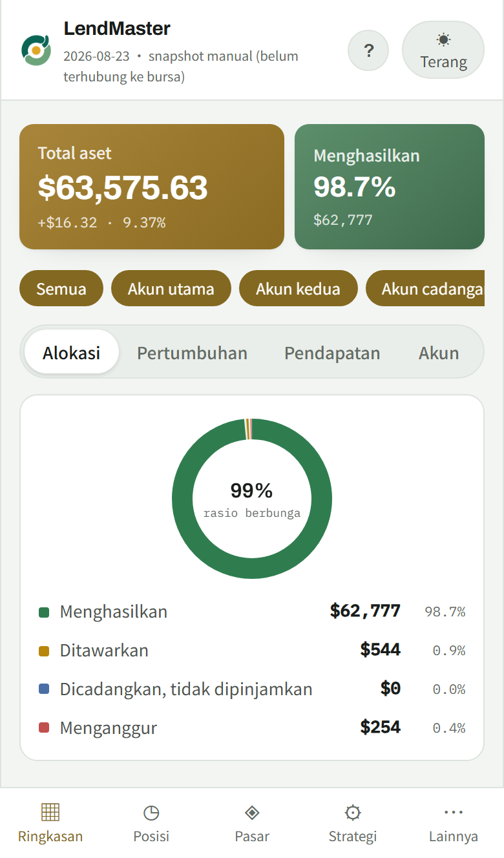The height and width of the screenshot is (858, 504).
Task: Click the green Menghasilkan legend swatch
Action: point(44,612)
